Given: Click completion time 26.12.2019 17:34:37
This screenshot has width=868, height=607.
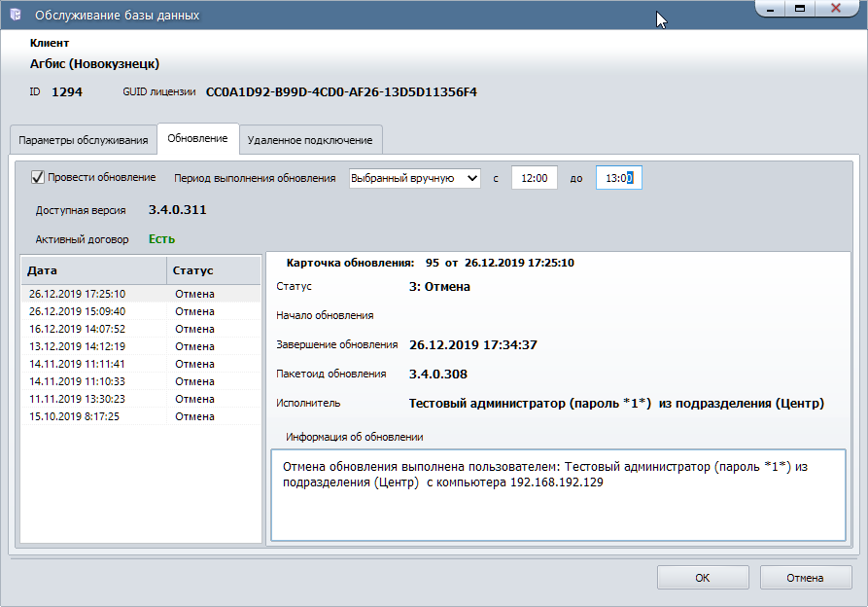Looking at the screenshot, I should click(x=473, y=345).
